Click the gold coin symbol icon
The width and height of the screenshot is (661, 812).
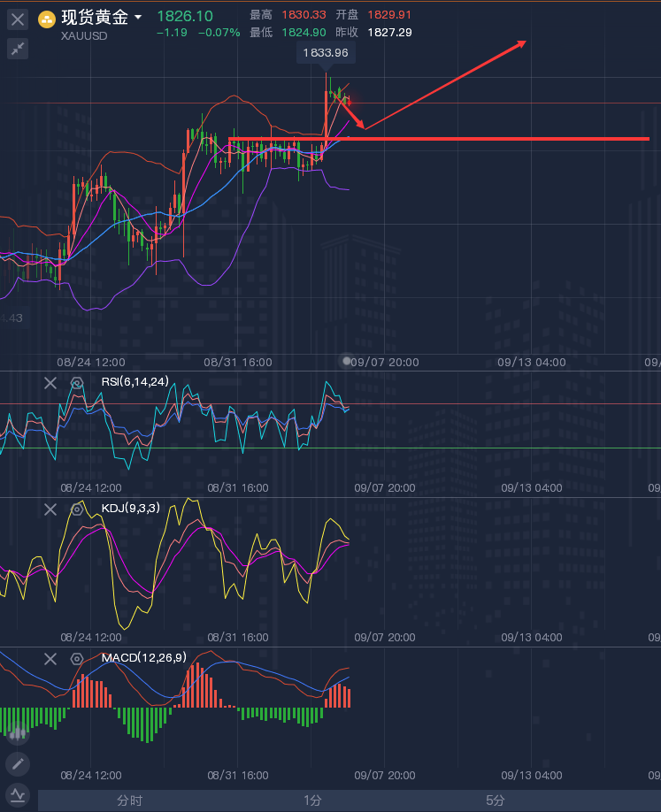click(47, 18)
